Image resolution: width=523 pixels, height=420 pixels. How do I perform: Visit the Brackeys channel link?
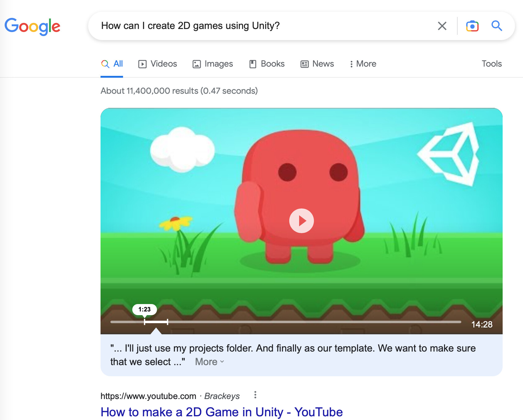coord(222,396)
